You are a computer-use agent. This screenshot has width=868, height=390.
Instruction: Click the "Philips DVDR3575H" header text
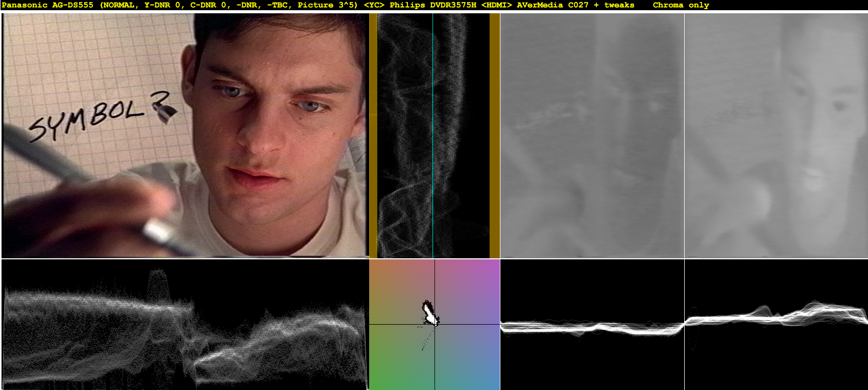pyautogui.click(x=433, y=5)
